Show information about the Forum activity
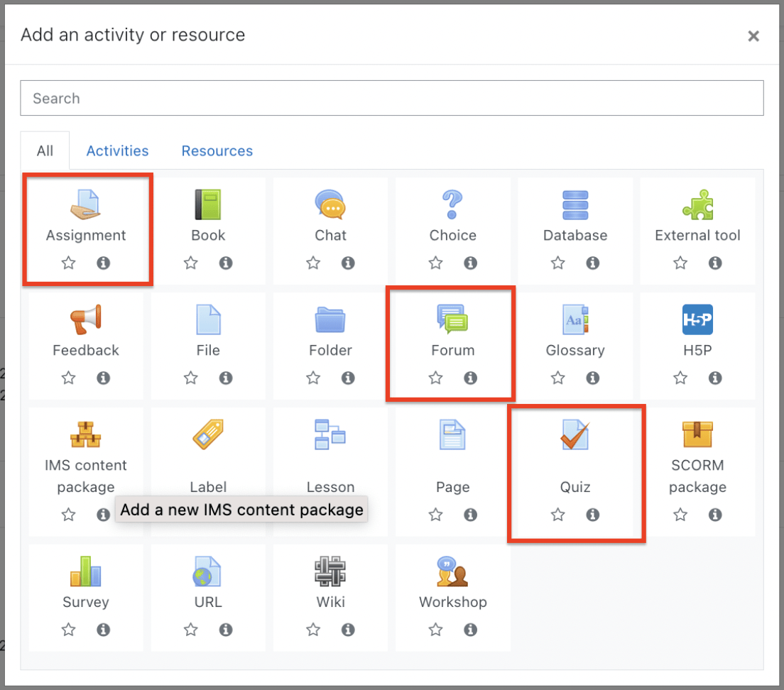Screen dimensions: 784x690 [x=470, y=378]
